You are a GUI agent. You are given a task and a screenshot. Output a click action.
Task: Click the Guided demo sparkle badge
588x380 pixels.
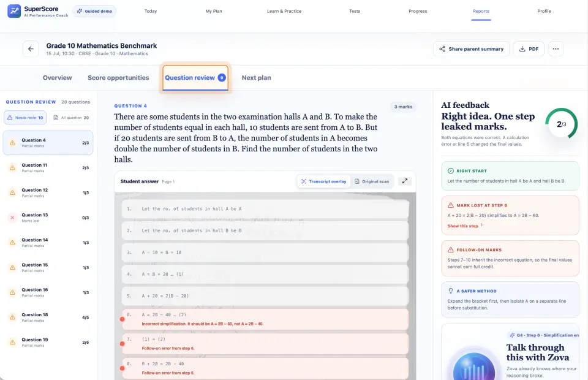[x=94, y=11]
